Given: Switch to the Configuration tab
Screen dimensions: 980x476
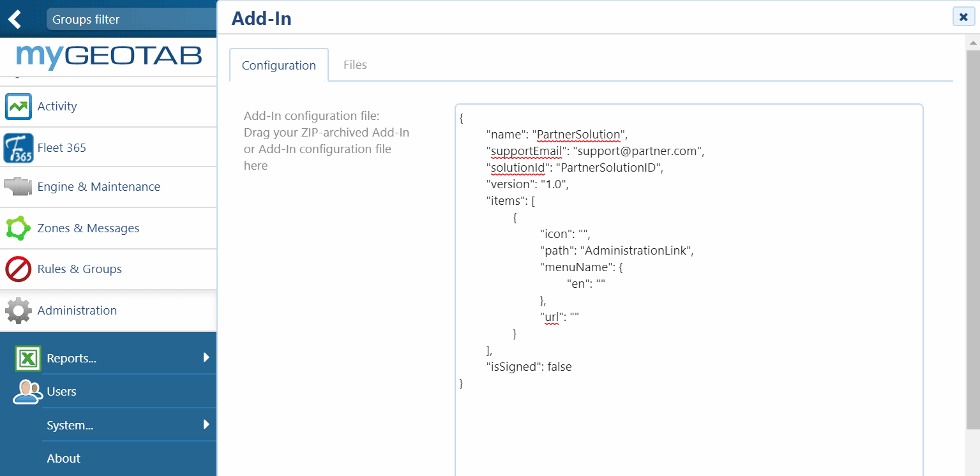Looking at the screenshot, I should click(279, 65).
